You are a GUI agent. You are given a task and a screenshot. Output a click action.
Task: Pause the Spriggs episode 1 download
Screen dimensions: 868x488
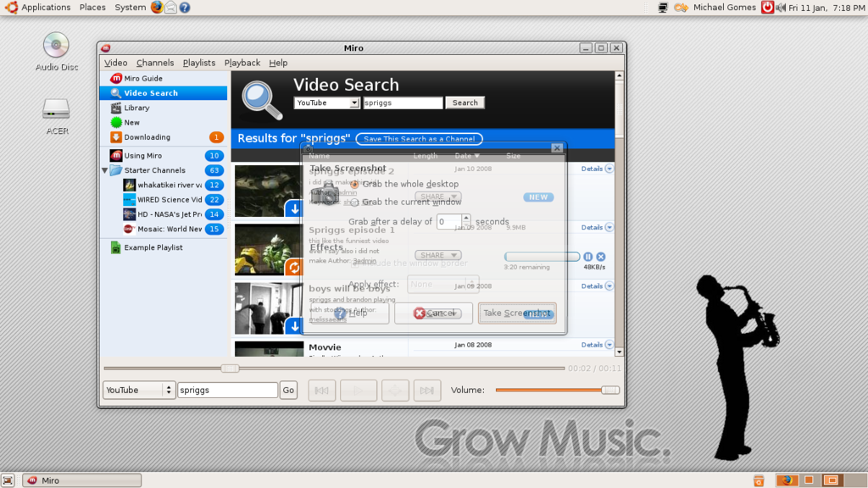click(x=588, y=257)
